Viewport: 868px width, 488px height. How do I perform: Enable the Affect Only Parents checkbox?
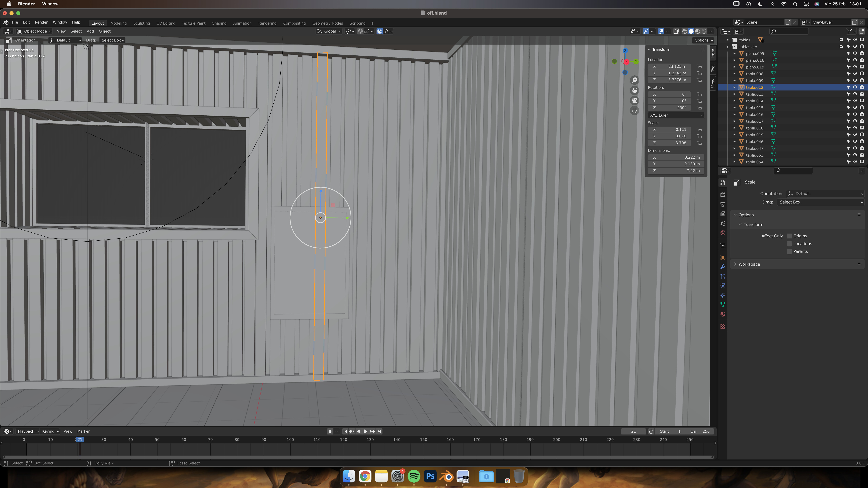click(x=789, y=251)
